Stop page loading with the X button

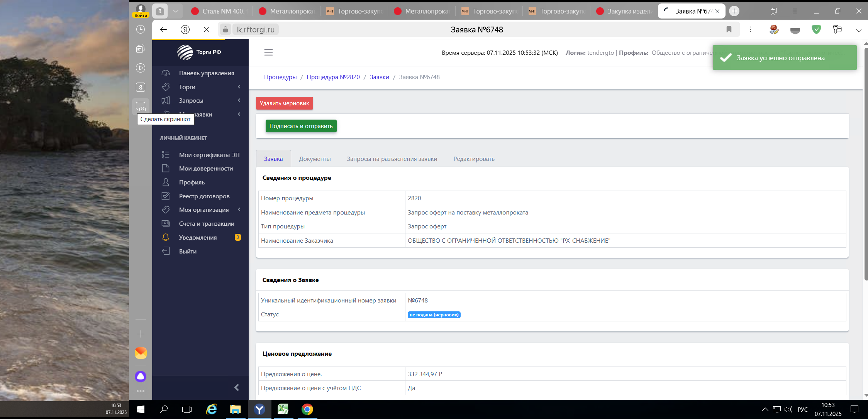(x=206, y=29)
